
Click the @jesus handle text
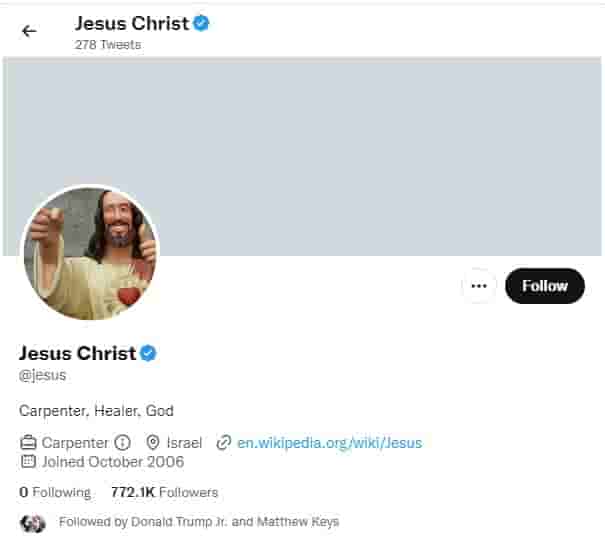point(43,375)
